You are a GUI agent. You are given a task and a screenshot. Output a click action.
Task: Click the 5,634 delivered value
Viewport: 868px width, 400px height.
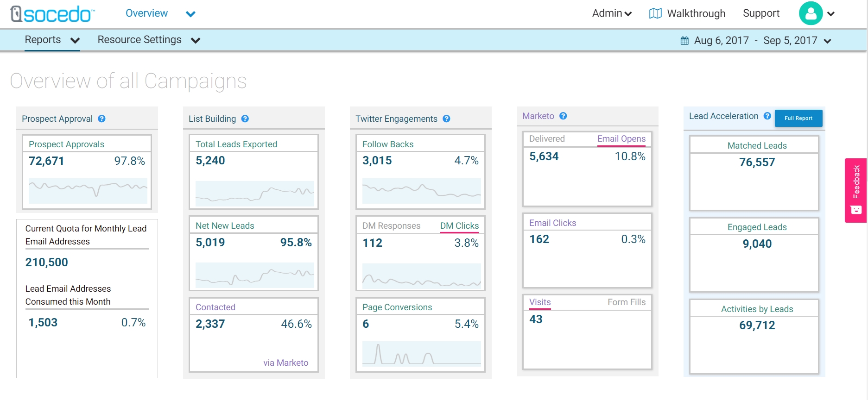coord(544,156)
